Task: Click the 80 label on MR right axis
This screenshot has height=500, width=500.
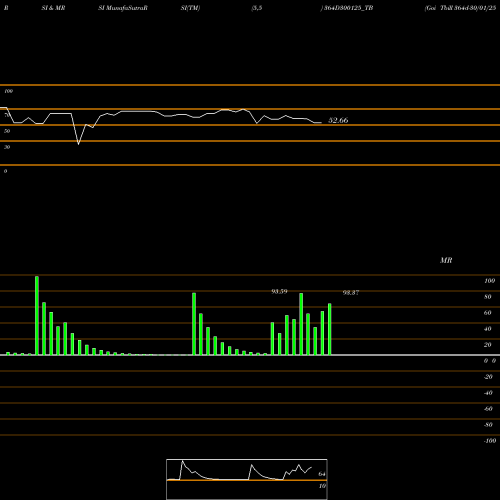Action: pyautogui.click(x=488, y=297)
